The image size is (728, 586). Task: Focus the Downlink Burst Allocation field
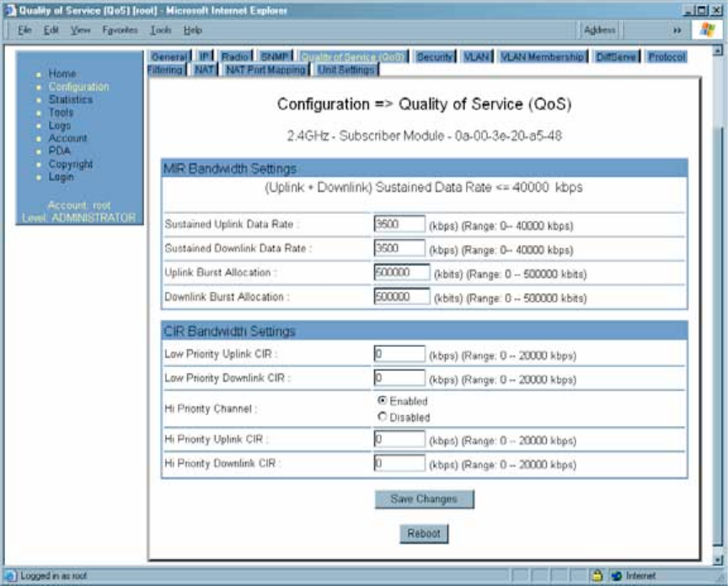coord(402,297)
